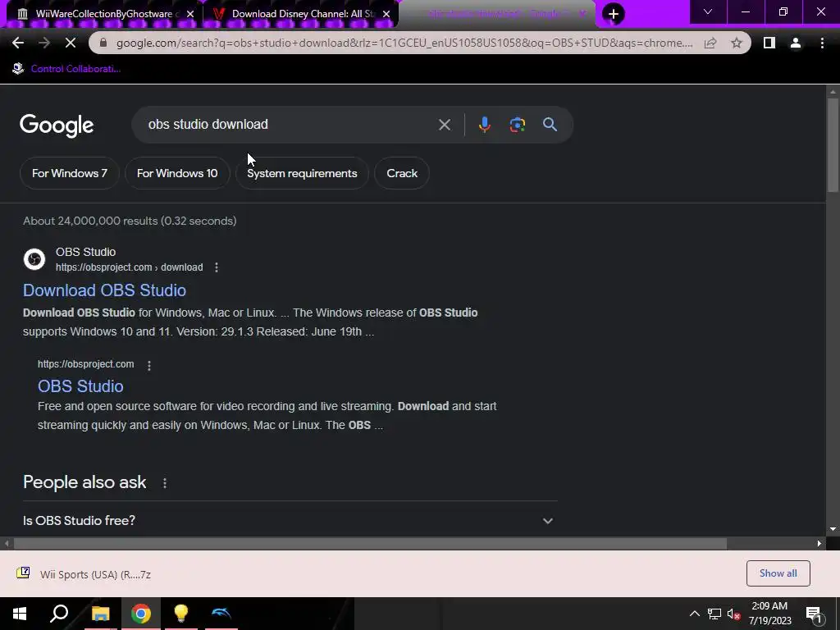This screenshot has width=840, height=630.
Task: Submit search with magnifying glass icon
Action: [x=550, y=125]
